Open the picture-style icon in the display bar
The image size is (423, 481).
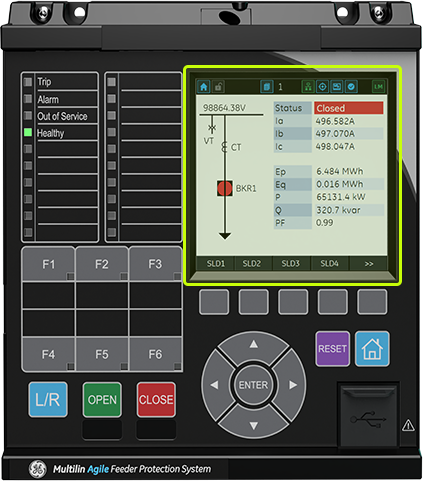coord(337,87)
